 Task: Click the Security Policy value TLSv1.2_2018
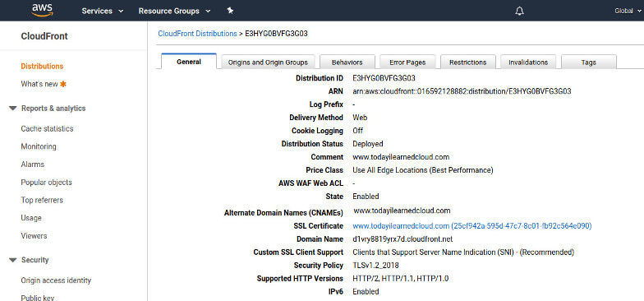(x=376, y=266)
